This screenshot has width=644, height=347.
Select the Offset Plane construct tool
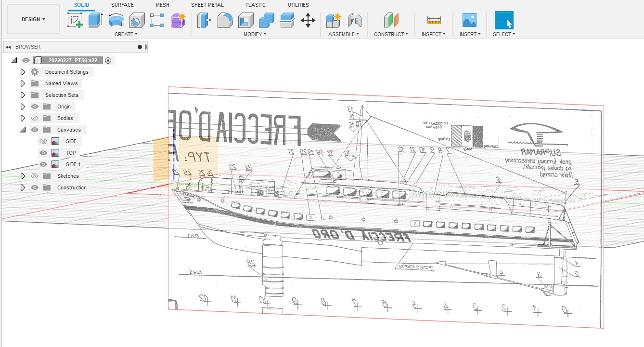(391, 20)
